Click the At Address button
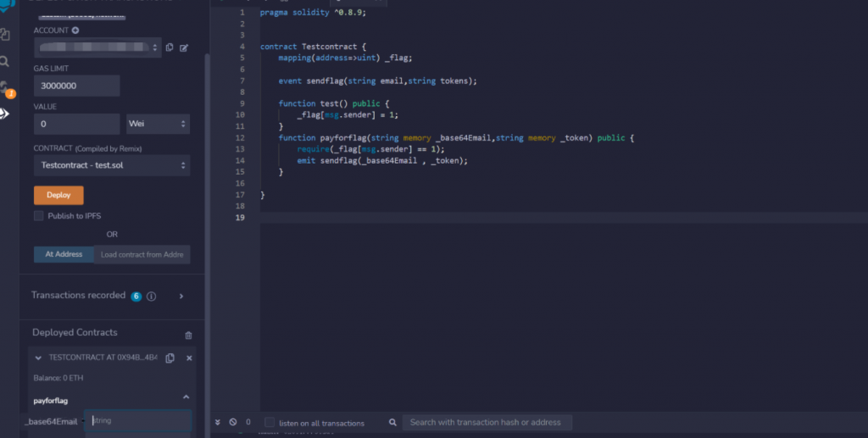Screen dimensions: 868x438 [x=64, y=254]
